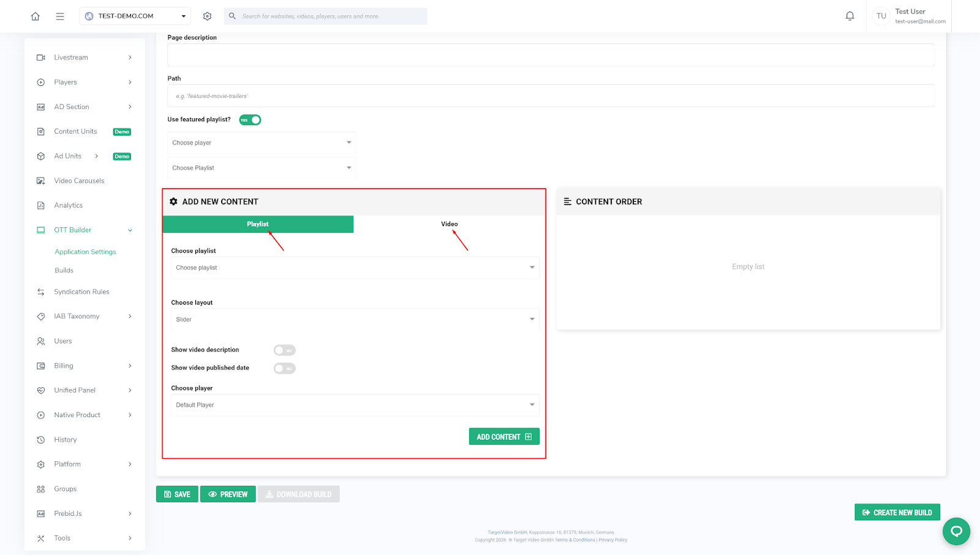Open settings gear next to site selector
The width and height of the screenshot is (980, 555).
click(207, 17)
